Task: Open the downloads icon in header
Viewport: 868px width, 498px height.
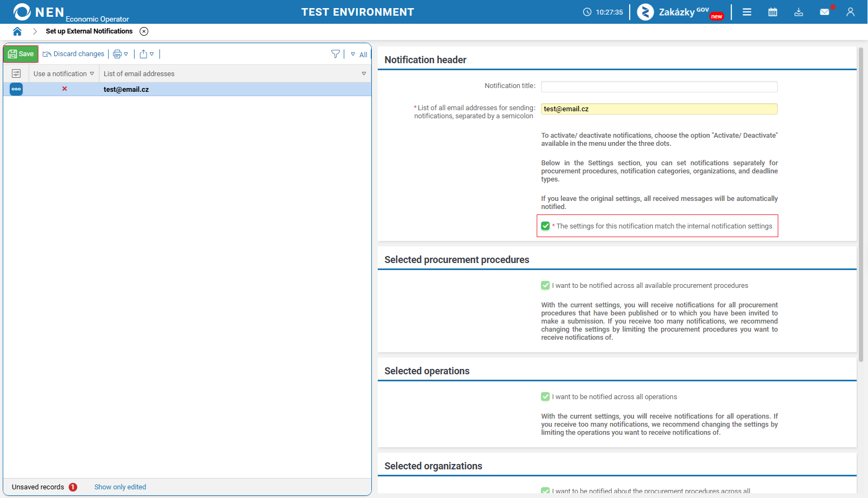Action: 799,12
